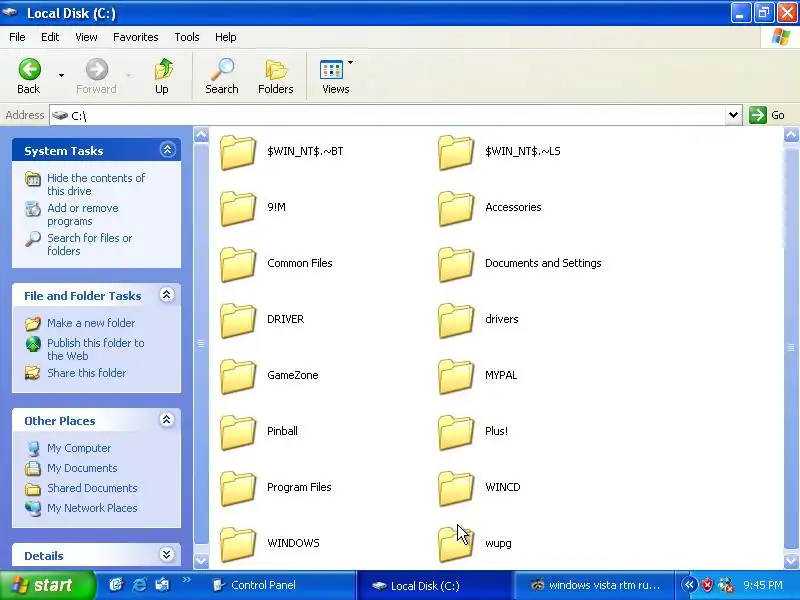Expand the Views dropdown arrow

click(x=351, y=62)
